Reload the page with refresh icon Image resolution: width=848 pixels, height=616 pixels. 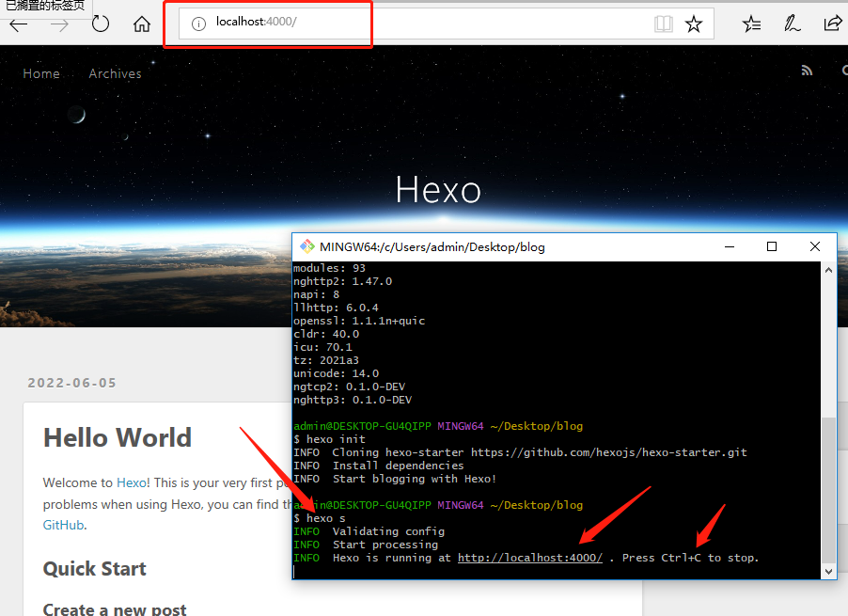(x=100, y=24)
